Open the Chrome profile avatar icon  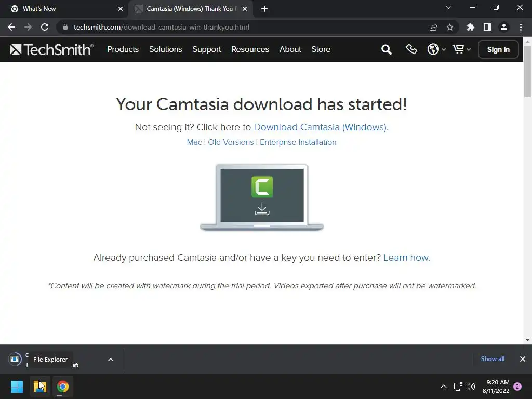[x=504, y=27]
